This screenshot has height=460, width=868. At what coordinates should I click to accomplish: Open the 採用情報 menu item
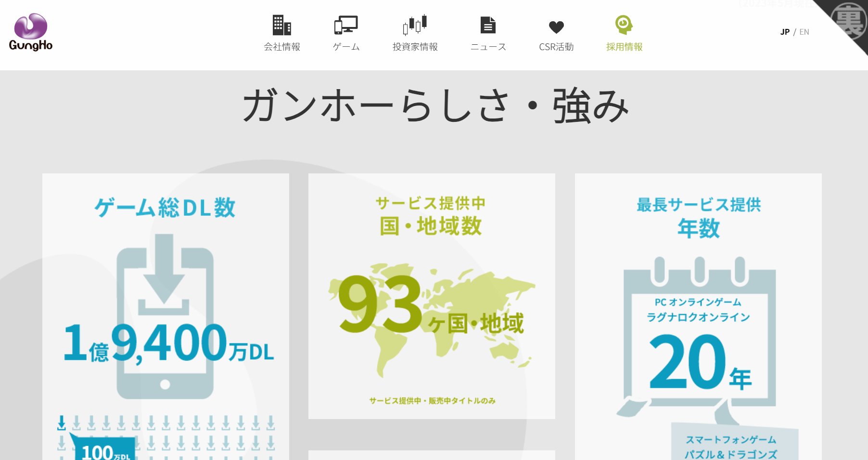click(624, 47)
